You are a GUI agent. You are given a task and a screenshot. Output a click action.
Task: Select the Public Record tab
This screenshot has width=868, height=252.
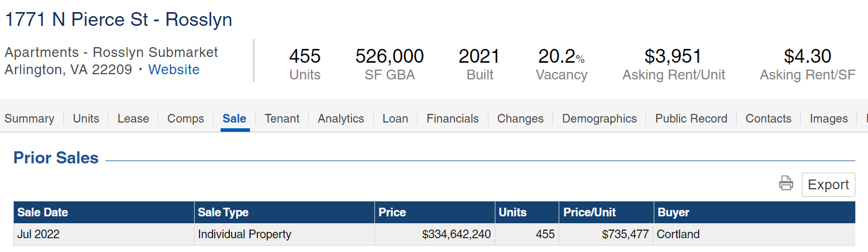pos(691,119)
